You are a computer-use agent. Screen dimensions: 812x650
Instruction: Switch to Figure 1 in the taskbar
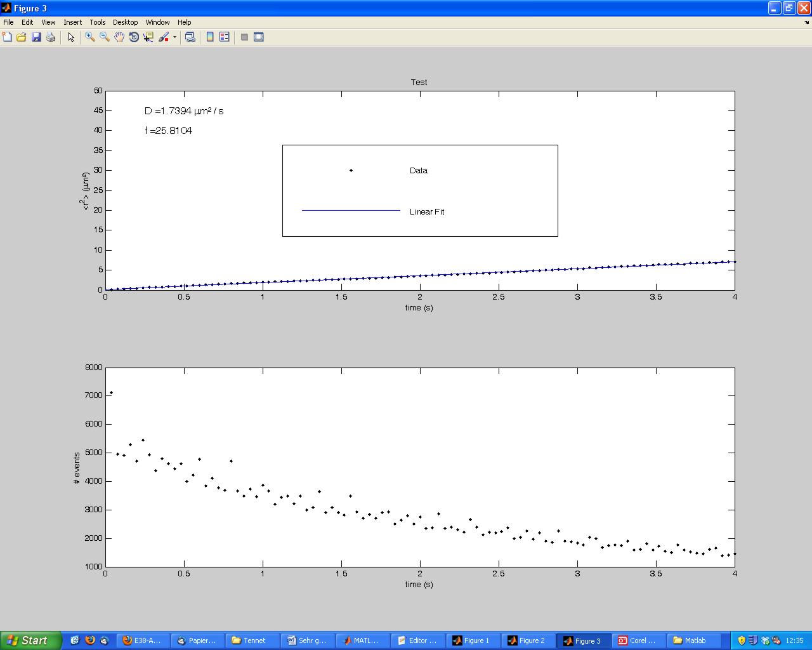click(x=471, y=640)
